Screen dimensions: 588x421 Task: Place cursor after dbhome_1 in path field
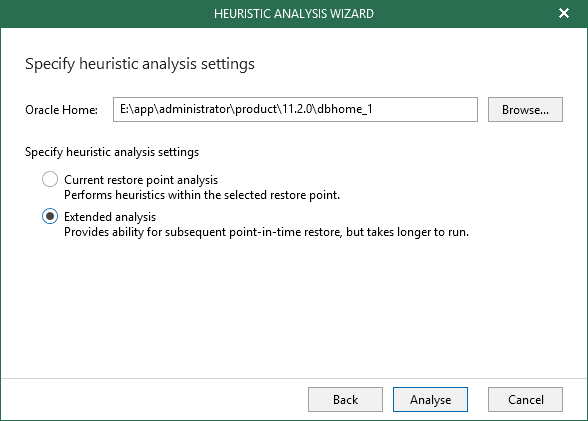[374, 109]
